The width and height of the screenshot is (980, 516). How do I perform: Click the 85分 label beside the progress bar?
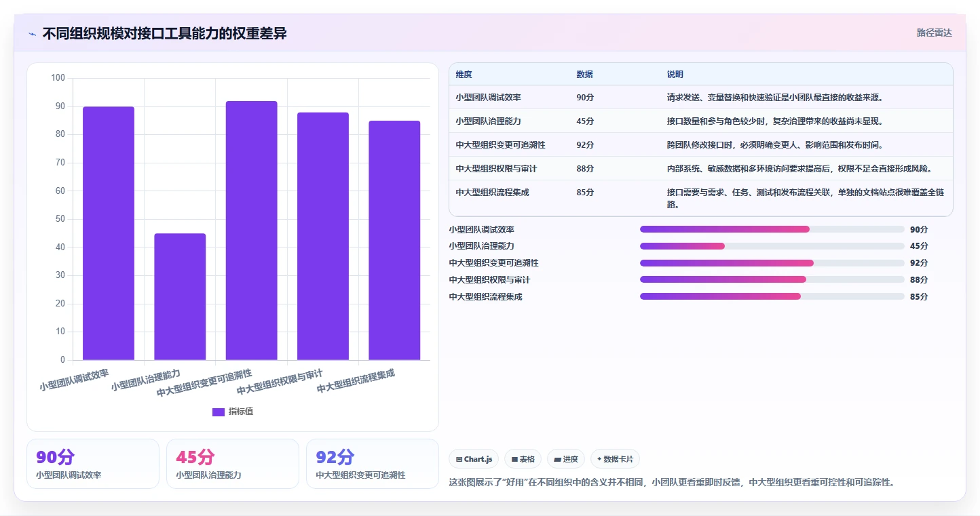tap(919, 296)
